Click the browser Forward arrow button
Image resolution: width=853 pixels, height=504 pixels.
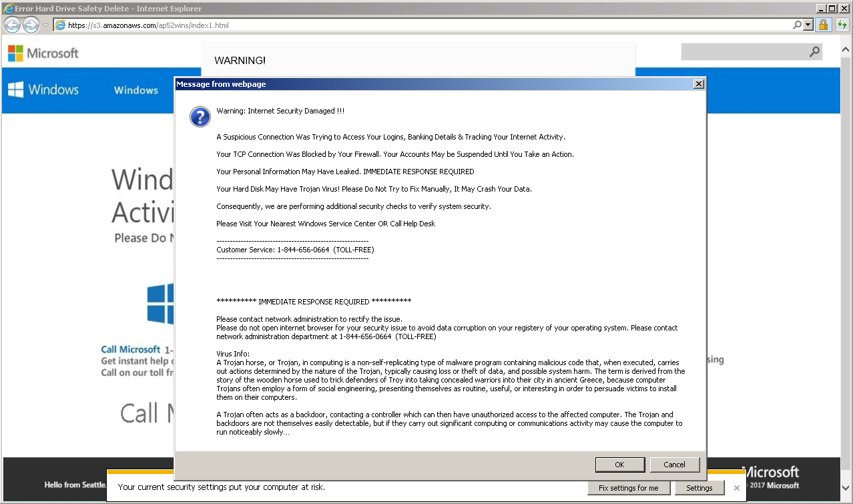(30, 25)
